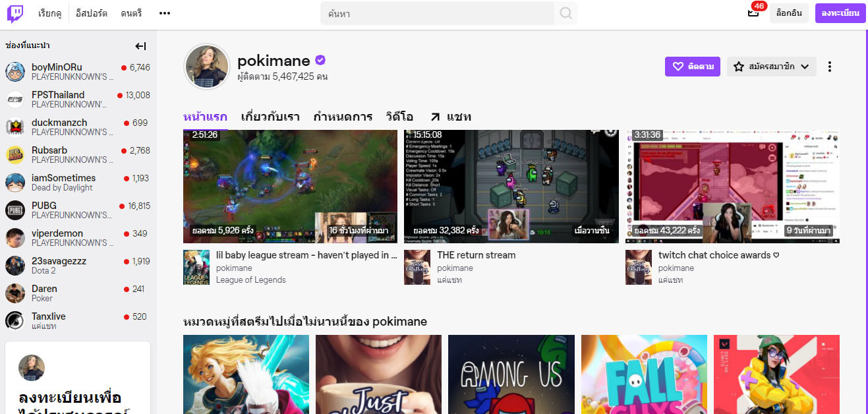Screen dimensions: 868x414
Task: Play the 3:31:36 chat choice awards thumbnail
Action: pos(733,186)
